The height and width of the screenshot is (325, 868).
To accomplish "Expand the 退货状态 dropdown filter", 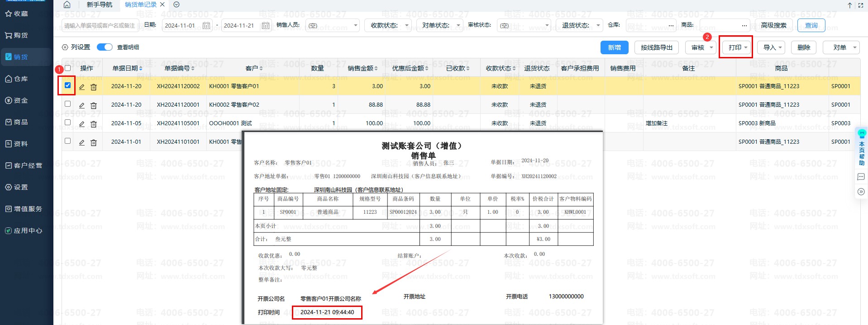I will (580, 25).
